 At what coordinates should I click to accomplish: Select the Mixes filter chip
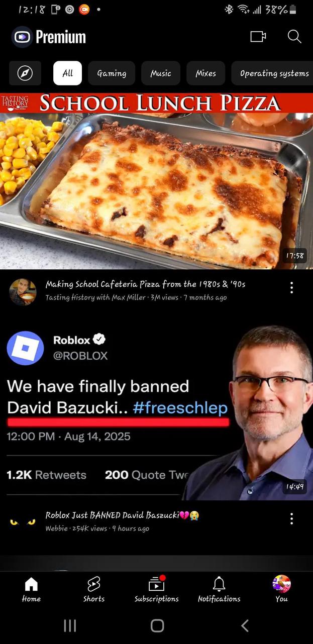click(206, 73)
